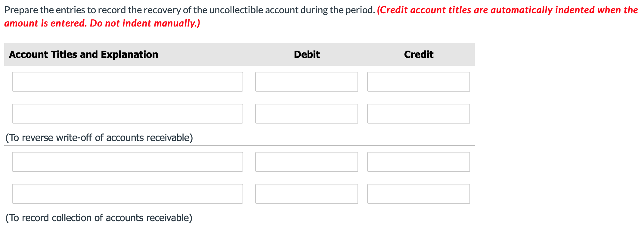Select the Credit column header
644x229 pixels.
point(419,55)
